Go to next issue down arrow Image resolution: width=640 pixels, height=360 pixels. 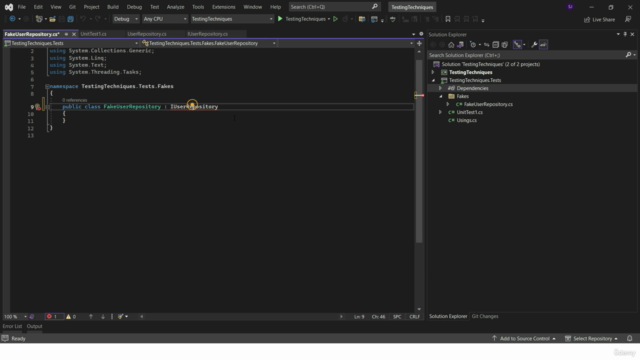pyautogui.click(x=103, y=317)
